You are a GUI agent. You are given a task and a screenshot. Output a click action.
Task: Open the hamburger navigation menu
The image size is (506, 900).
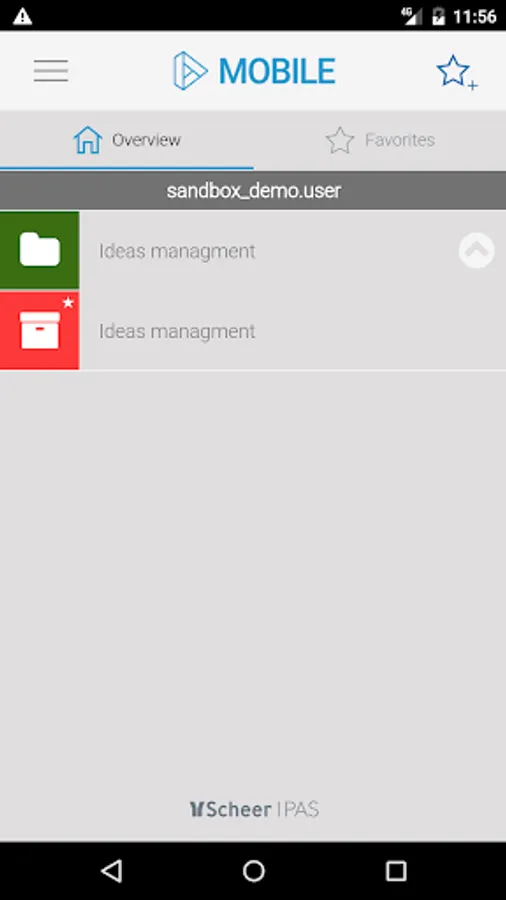pyautogui.click(x=50, y=71)
